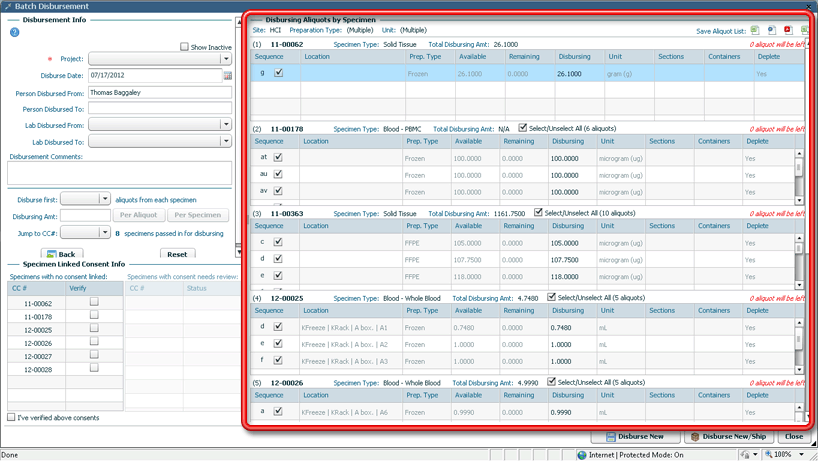Screen dimensions: 818x461
Task: Click Disbursing value 107.7500 in specimen 11-00363
Action: pyautogui.click(x=564, y=260)
